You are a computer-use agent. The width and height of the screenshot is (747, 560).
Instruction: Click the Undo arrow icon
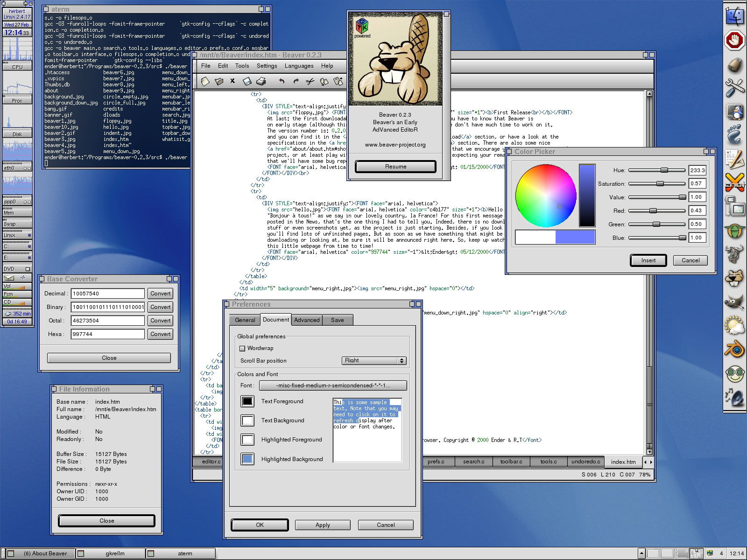coord(282,82)
